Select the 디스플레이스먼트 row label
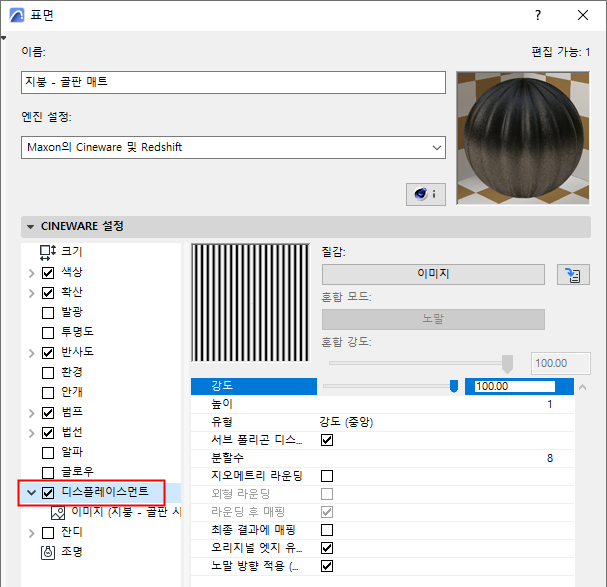The height and width of the screenshot is (587, 607). (105, 492)
